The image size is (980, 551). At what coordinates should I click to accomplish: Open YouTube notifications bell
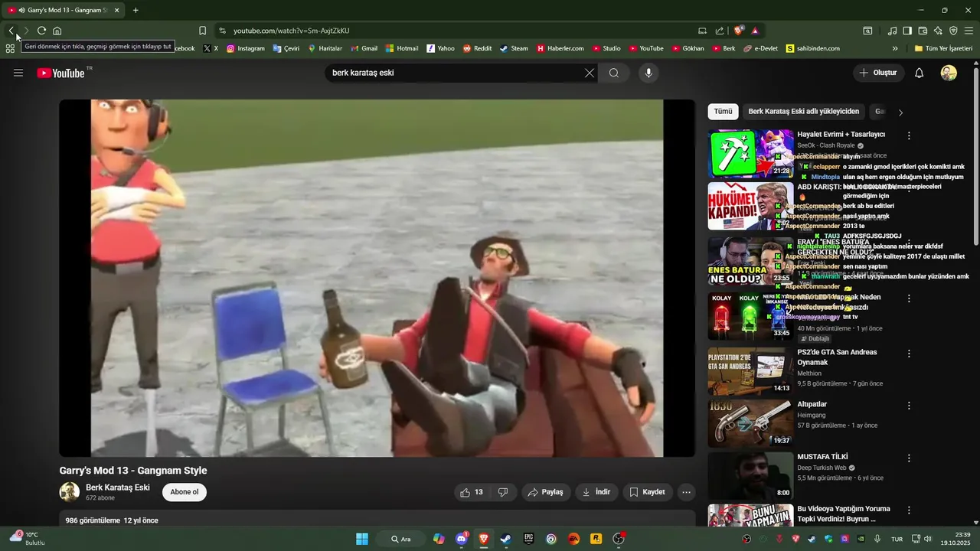pyautogui.click(x=920, y=73)
